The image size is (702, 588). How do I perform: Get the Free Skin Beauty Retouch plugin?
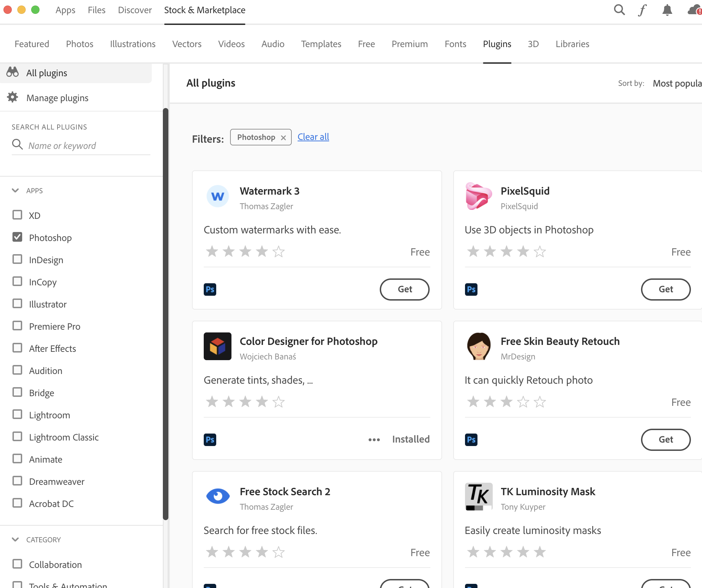click(x=666, y=439)
